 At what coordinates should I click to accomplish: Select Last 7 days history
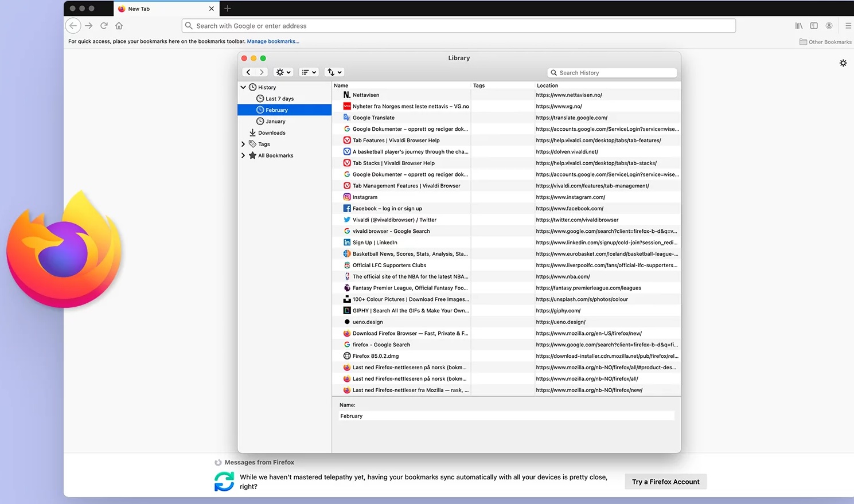click(x=279, y=99)
